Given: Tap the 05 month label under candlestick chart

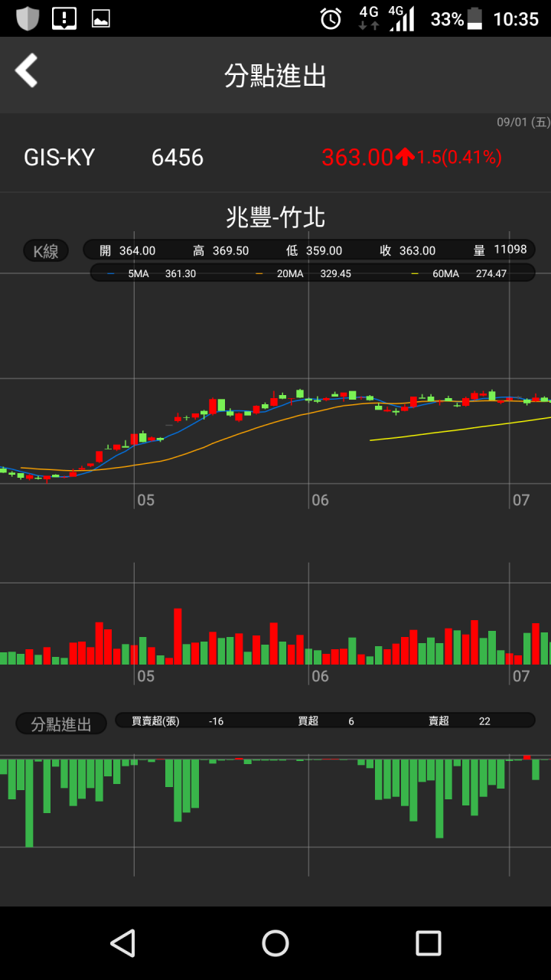Looking at the screenshot, I should (x=145, y=500).
